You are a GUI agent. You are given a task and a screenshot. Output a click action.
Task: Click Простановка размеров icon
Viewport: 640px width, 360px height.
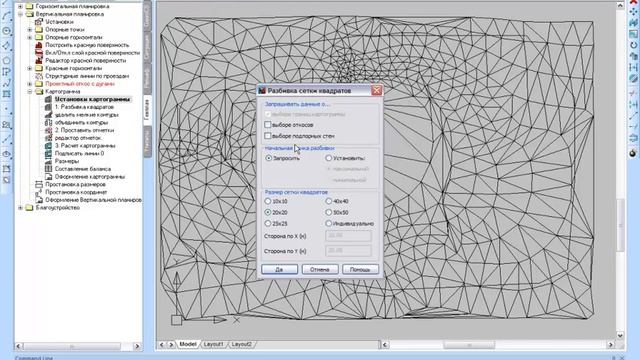coord(39,184)
